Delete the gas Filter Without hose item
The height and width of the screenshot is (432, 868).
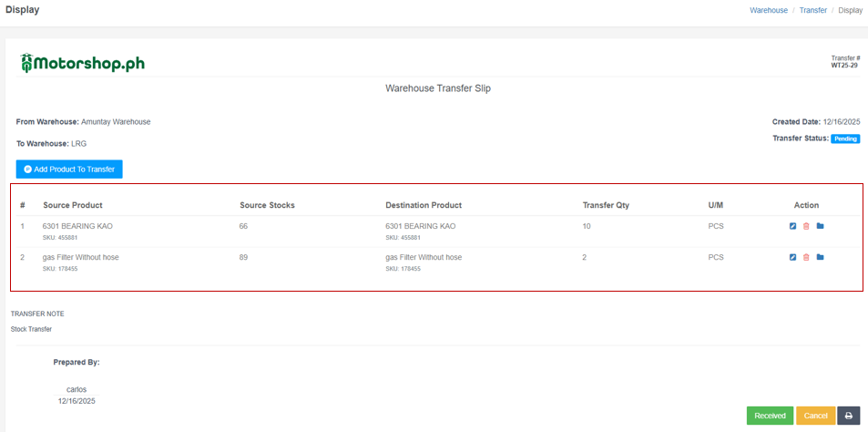[806, 258]
